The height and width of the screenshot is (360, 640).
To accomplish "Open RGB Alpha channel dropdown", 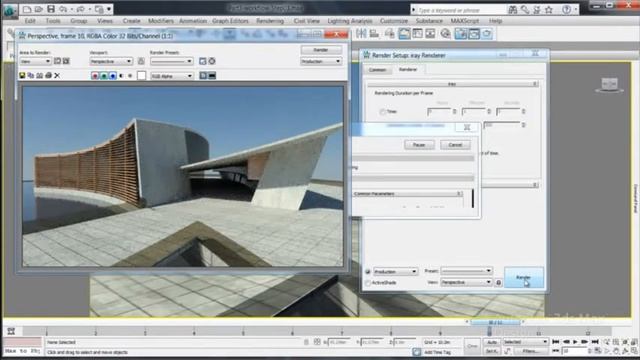I will pyautogui.click(x=171, y=76).
